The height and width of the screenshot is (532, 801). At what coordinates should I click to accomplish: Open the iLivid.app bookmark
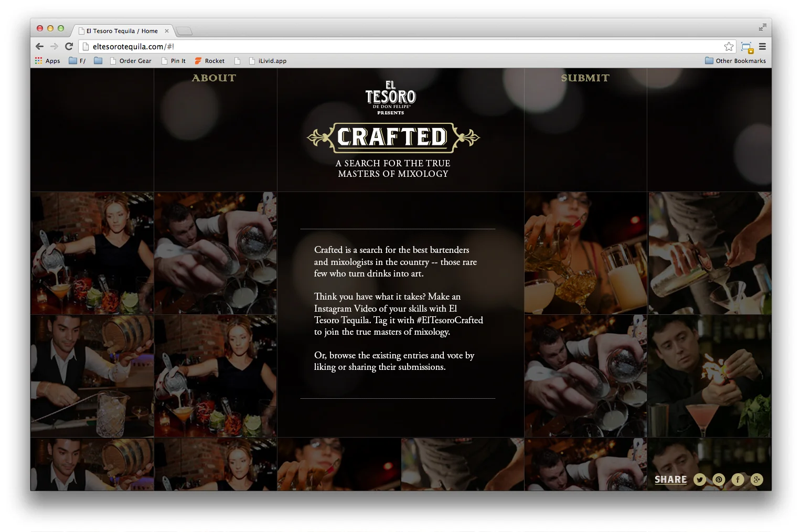[268, 61]
